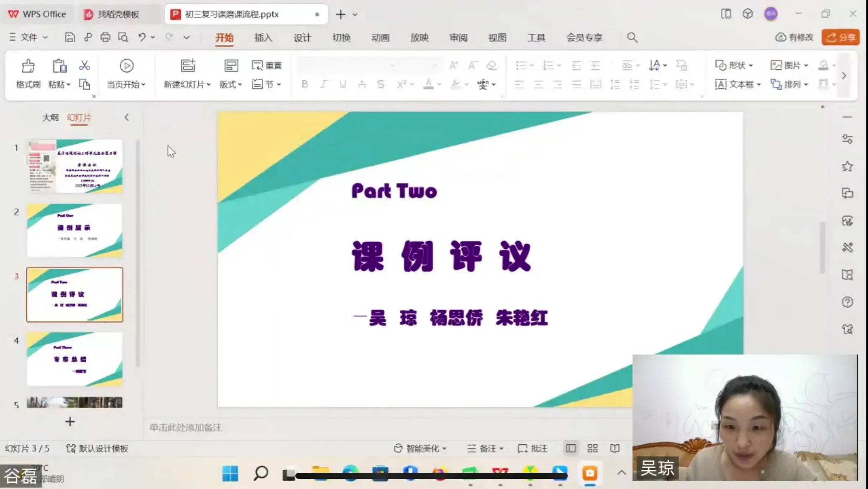868x489 pixels.
Task: Click the 分享 share button
Action: coord(840,37)
